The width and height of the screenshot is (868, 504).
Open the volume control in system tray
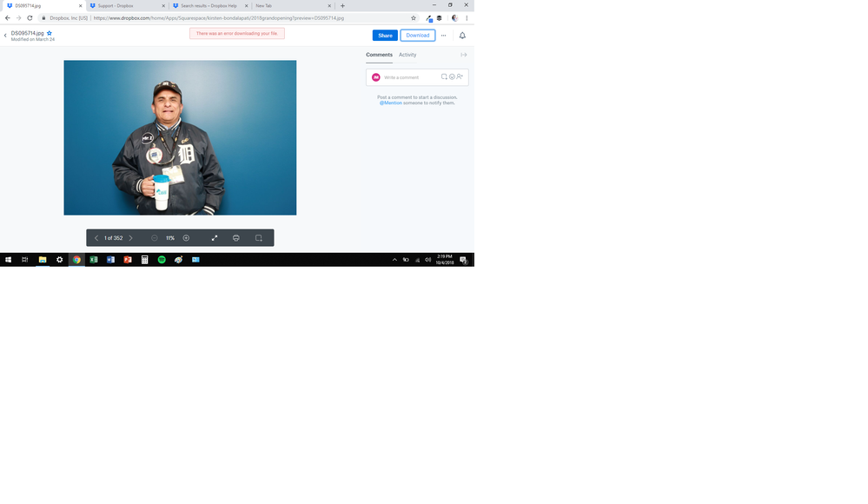pyautogui.click(x=427, y=260)
